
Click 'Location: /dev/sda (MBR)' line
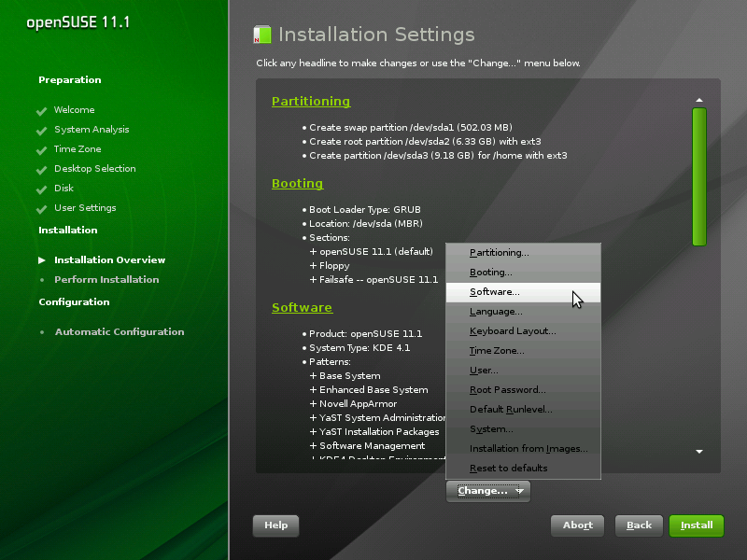[x=366, y=223]
